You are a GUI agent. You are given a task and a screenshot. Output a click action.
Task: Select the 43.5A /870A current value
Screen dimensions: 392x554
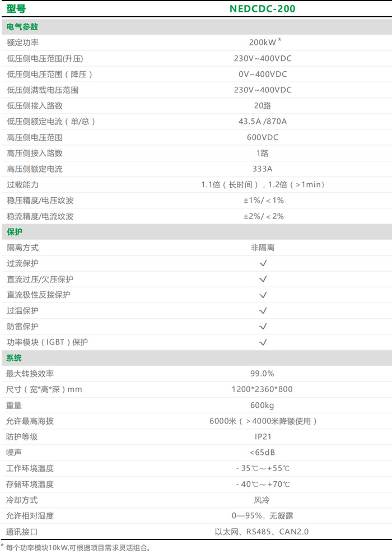pos(262,122)
